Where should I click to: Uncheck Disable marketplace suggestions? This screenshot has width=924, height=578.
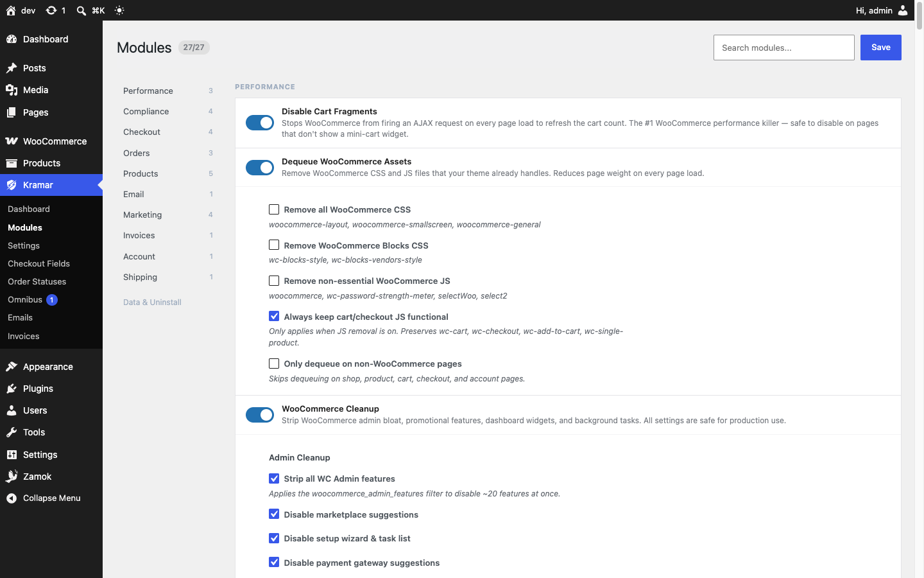274,514
